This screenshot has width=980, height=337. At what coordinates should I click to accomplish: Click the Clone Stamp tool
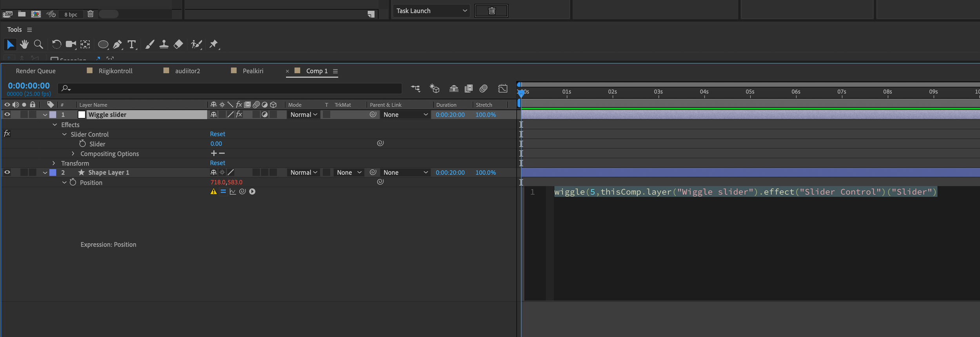164,44
